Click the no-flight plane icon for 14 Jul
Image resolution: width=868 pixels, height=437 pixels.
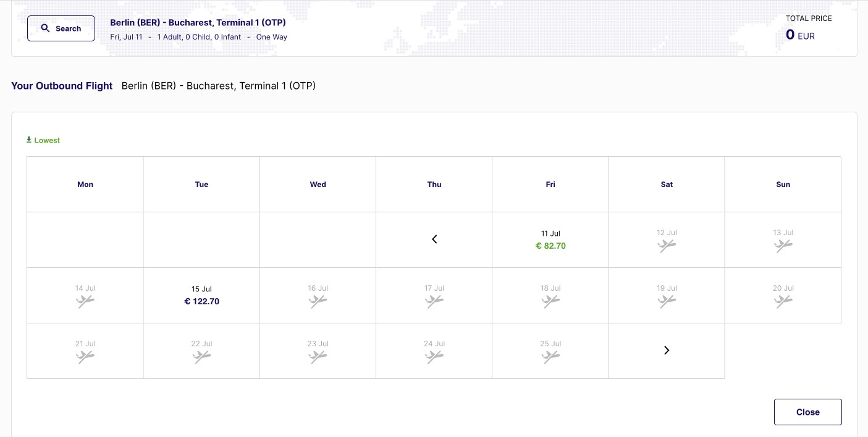85,302
